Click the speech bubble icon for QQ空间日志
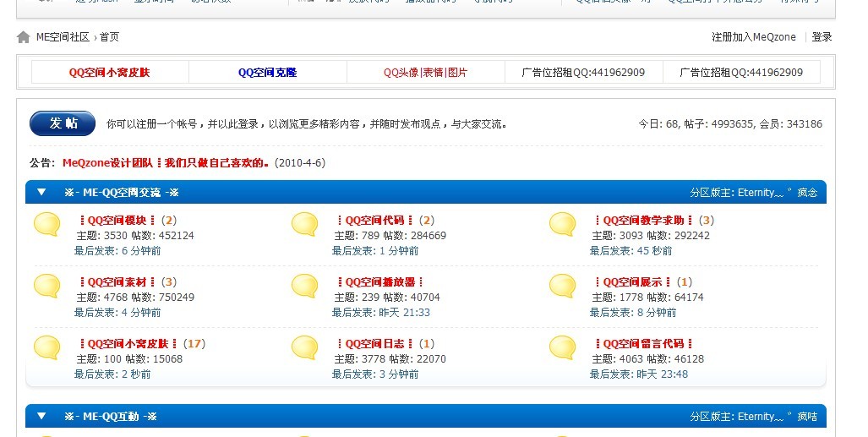This screenshot has width=868, height=437. point(304,348)
